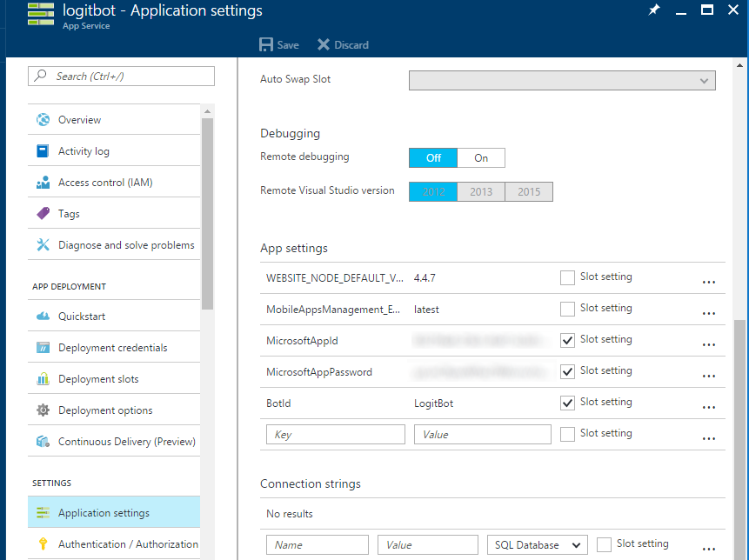This screenshot has width=749, height=560.
Task: Click the Quickstart cloud icon
Action: [x=43, y=316]
